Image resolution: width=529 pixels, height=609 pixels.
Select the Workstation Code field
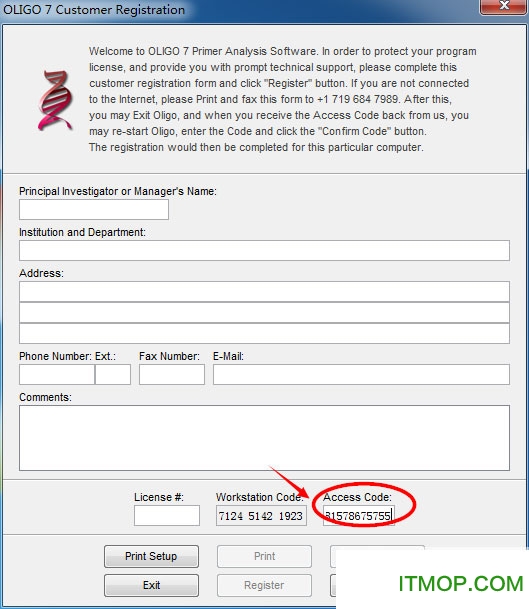coord(261,516)
